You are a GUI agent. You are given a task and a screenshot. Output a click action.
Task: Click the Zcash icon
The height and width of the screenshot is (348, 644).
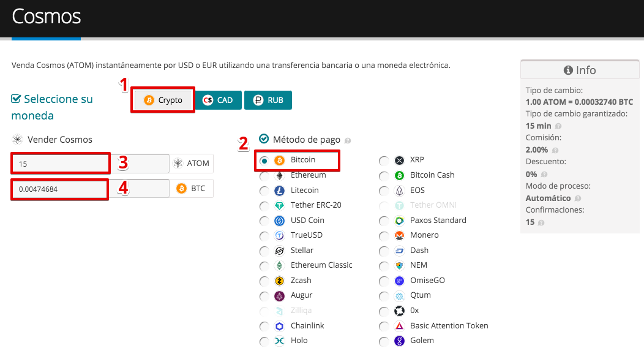[279, 281]
